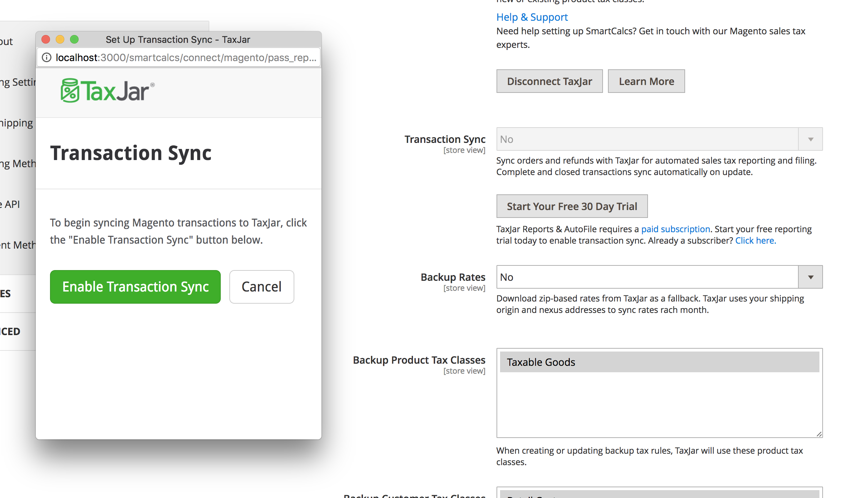The width and height of the screenshot is (868, 498).
Task: Close the TaxJar popup window
Action: pos(46,39)
